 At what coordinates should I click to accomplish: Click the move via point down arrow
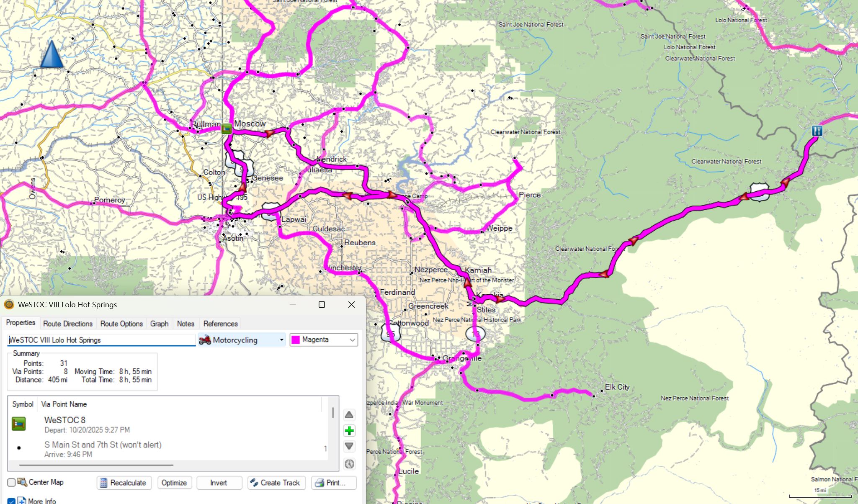tap(349, 446)
